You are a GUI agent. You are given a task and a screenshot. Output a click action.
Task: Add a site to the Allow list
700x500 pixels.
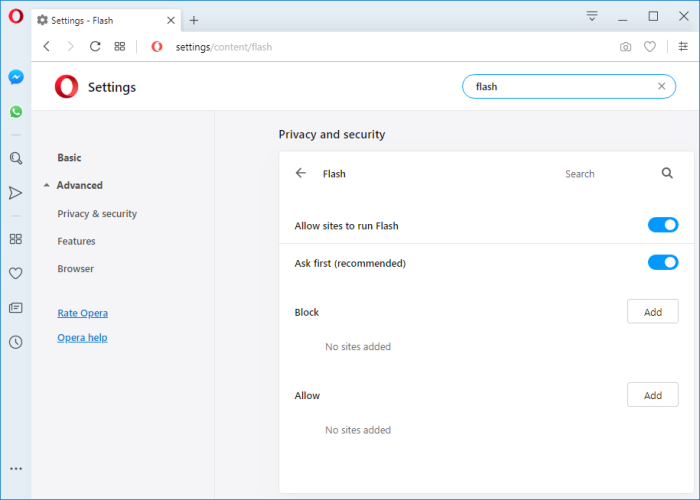(653, 395)
